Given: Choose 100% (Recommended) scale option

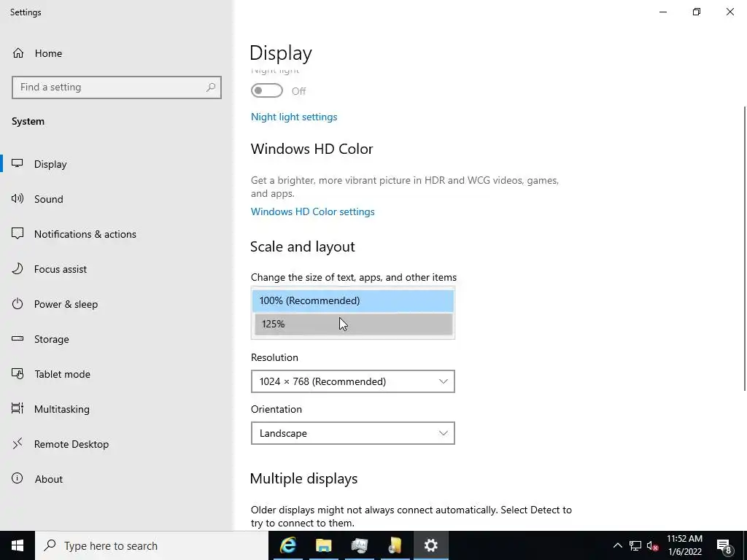Looking at the screenshot, I should [x=352, y=301].
